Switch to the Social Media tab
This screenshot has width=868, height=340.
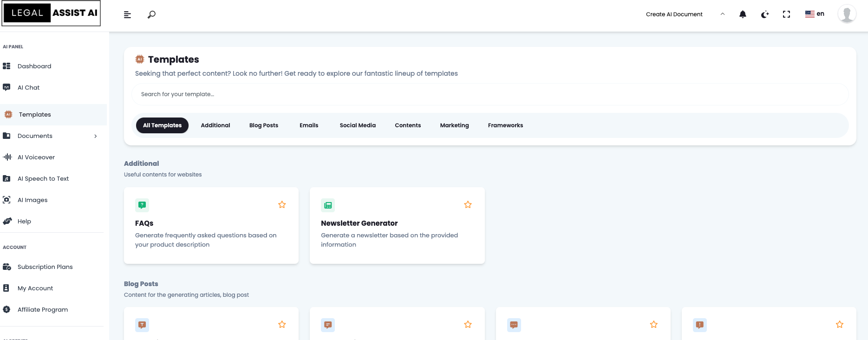(358, 125)
